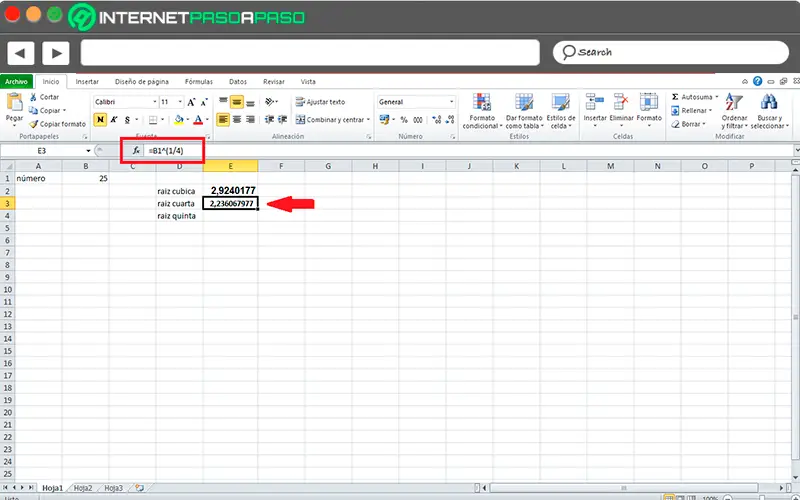Screen dimensions: 800x500
Task: Switch to the Vista tab
Action: point(308,82)
